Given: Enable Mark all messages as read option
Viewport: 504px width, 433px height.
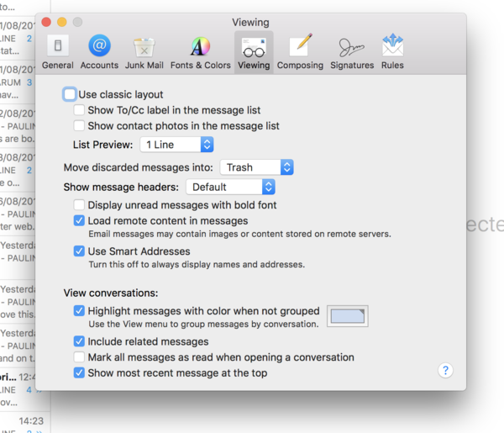Looking at the screenshot, I should click(80, 357).
